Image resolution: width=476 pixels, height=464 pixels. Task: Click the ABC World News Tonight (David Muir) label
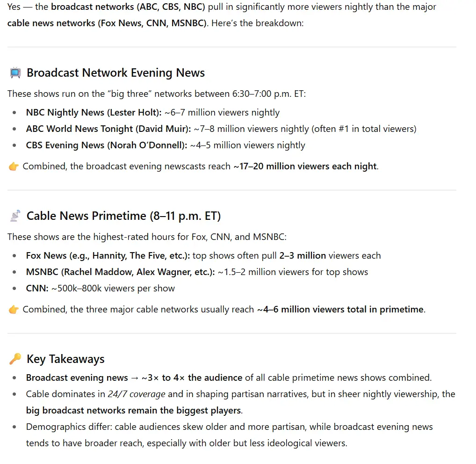coord(108,129)
